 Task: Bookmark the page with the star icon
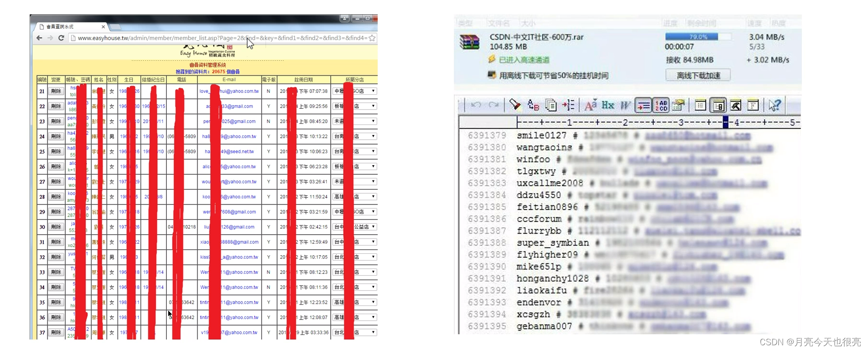click(372, 38)
